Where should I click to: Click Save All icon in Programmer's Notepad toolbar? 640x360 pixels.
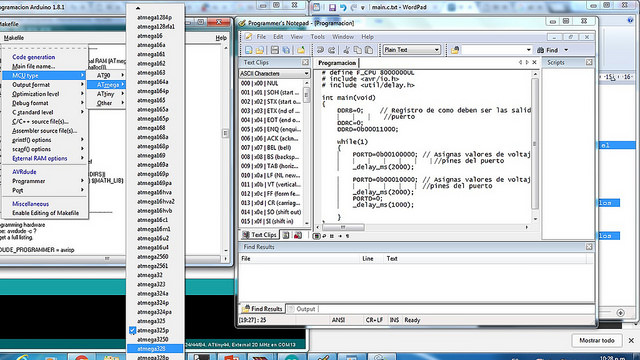[x=286, y=50]
